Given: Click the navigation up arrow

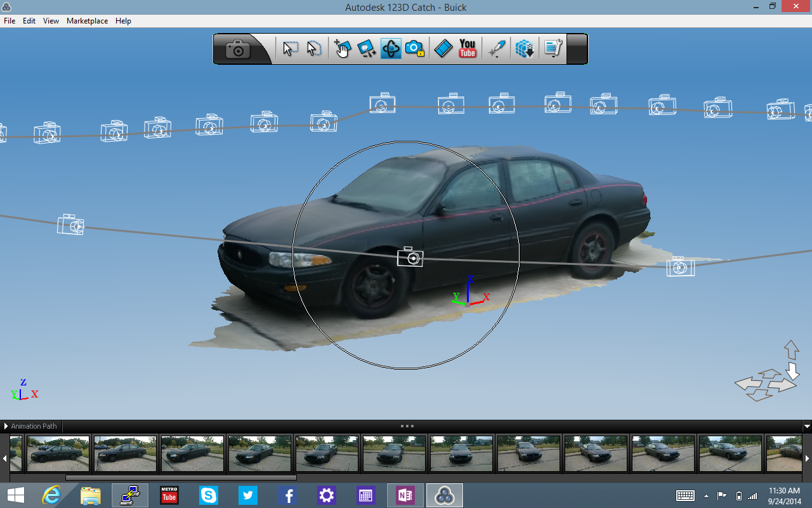Looking at the screenshot, I should coord(791,350).
